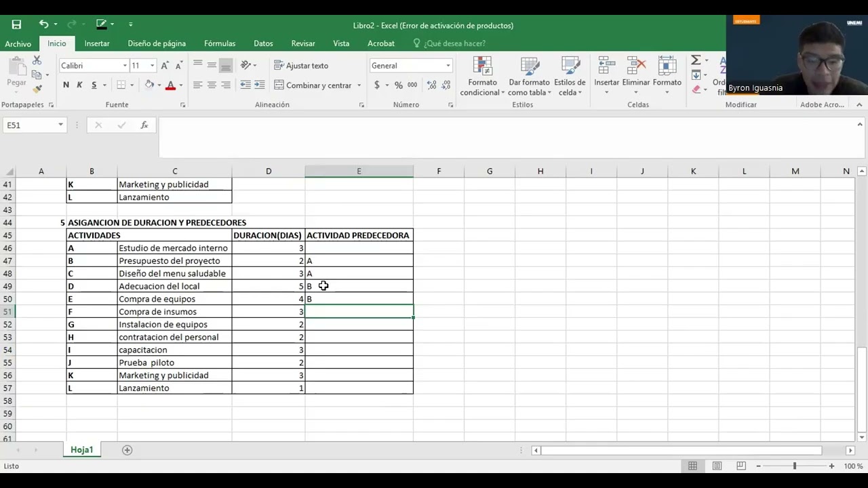
Task: Align text to the middle vertically
Action: [212, 65]
